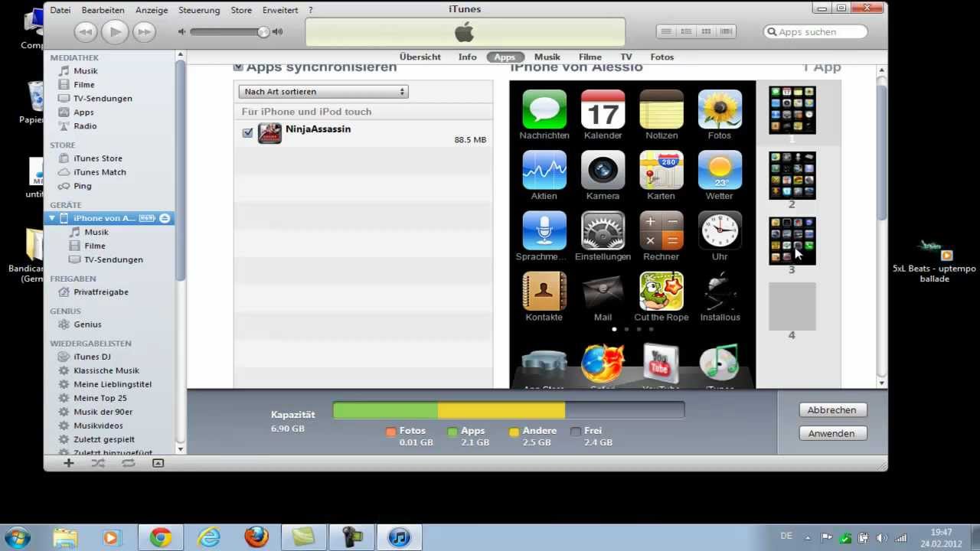Select the Wetter app icon
The image size is (980, 551).
[x=720, y=170]
